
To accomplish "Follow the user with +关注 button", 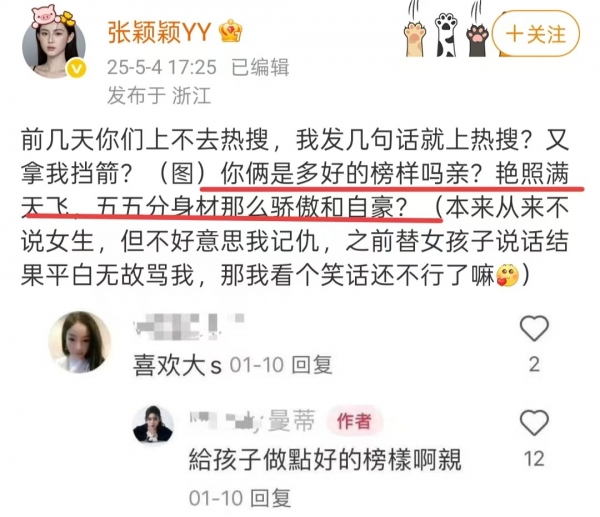I will click(x=536, y=34).
